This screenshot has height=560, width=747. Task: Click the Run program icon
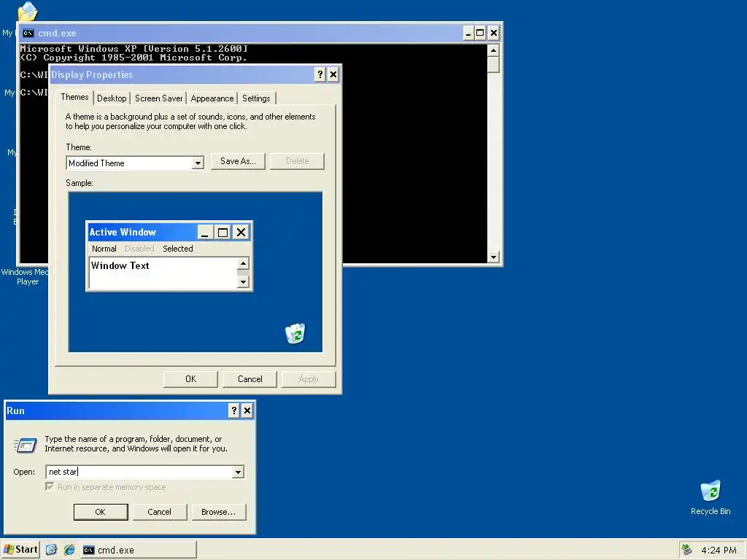[x=25, y=445]
